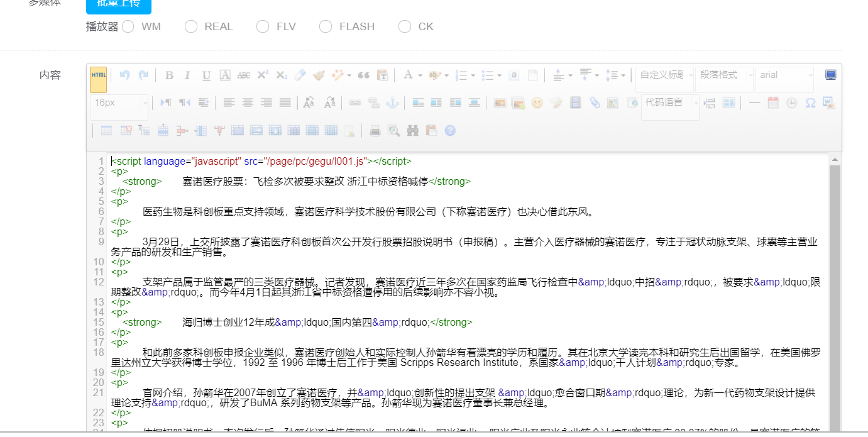This screenshot has width=868, height=437.
Task: Open help with the question mark icon
Action: pyautogui.click(x=449, y=131)
